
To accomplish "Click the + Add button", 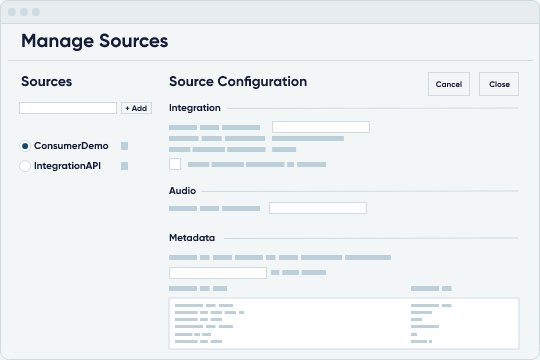I will [136, 108].
